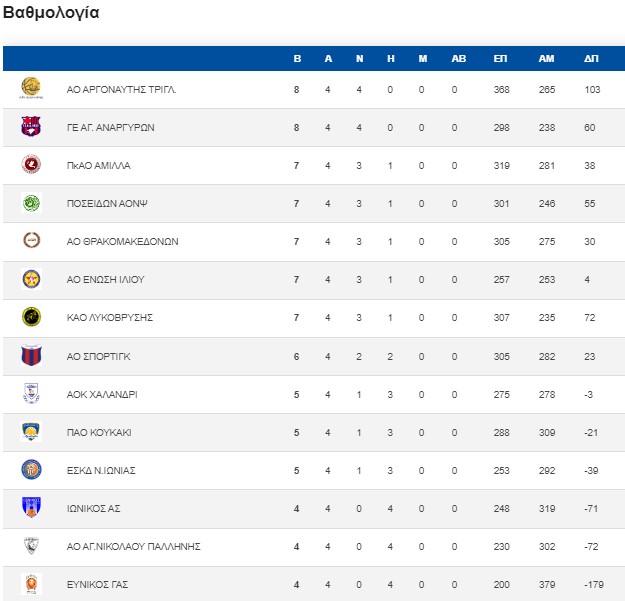This screenshot has height=601, width=625.
Task: Click the ΑΟ ΣΠΟΡΤΙΓΚ striped crest
Action: 31,355
